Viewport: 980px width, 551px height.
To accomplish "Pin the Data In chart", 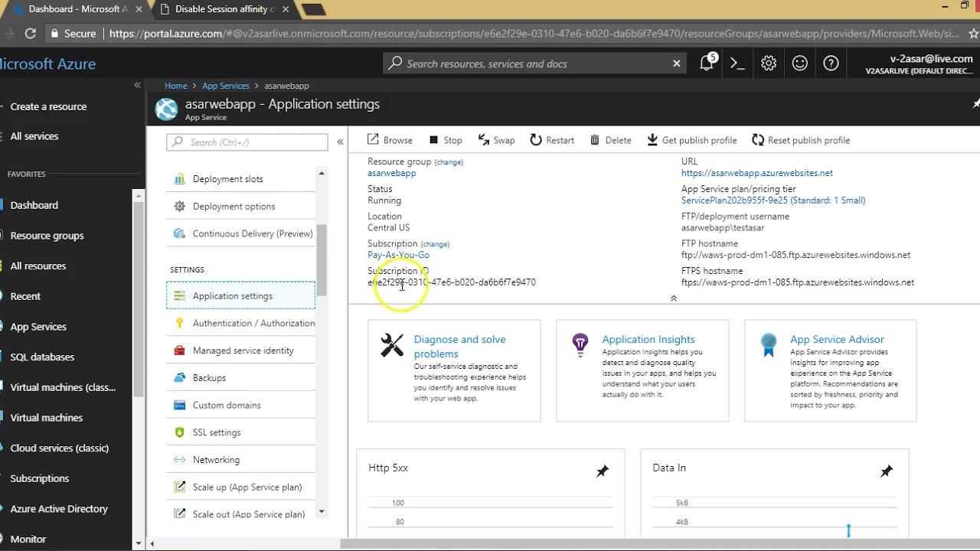I will coord(887,471).
